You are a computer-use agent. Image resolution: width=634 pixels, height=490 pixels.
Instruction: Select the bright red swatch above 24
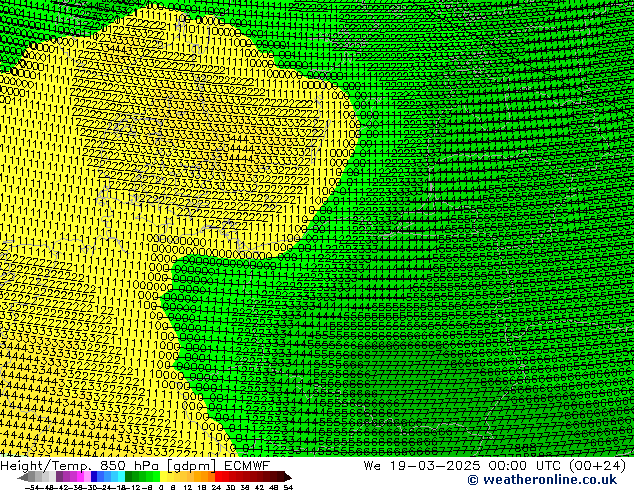(218, 476)
